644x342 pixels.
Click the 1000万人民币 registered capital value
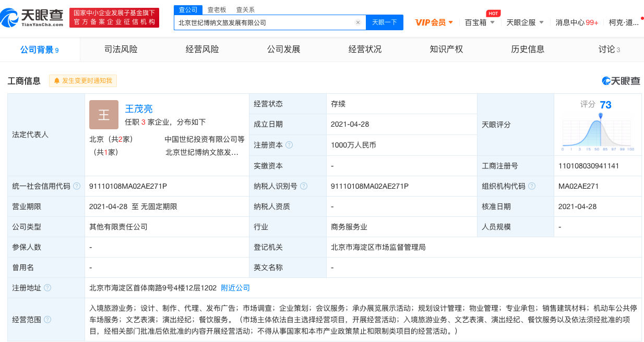tap(353, 145)
